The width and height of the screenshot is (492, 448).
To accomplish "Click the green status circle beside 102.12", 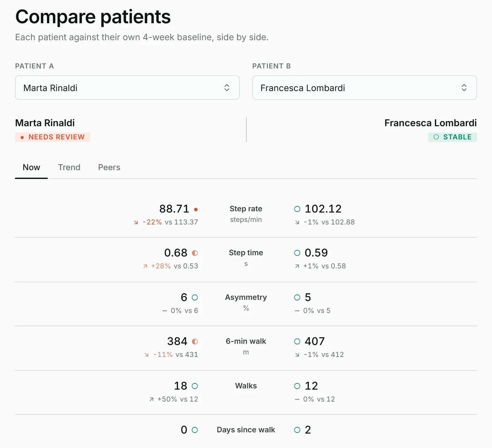I will pyautogui.click(x=297, y=209).
